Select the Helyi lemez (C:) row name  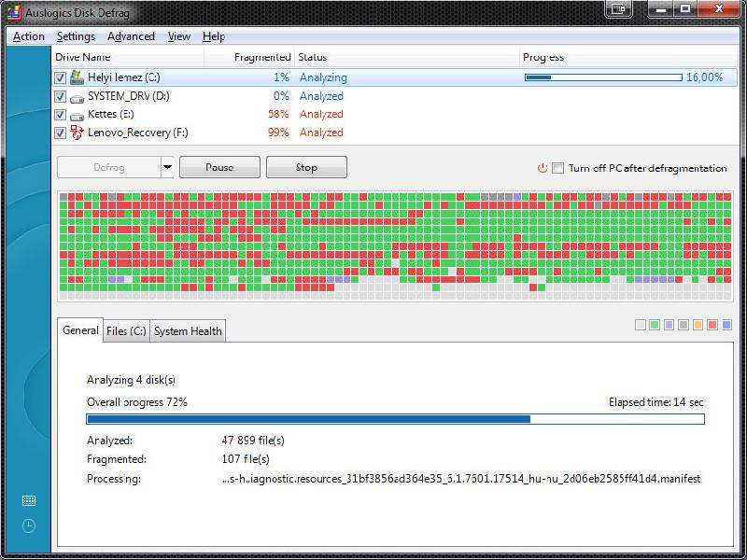(x=124, y=77)
